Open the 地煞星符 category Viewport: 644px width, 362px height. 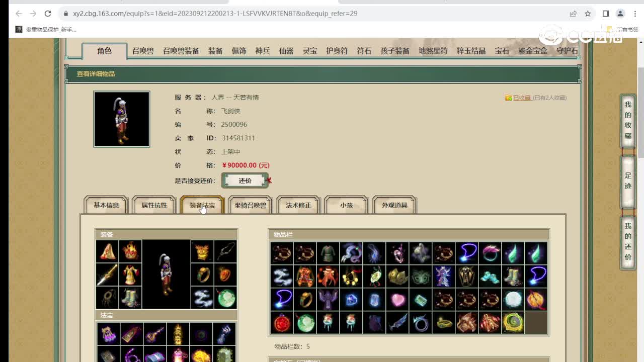coord(433,51)
